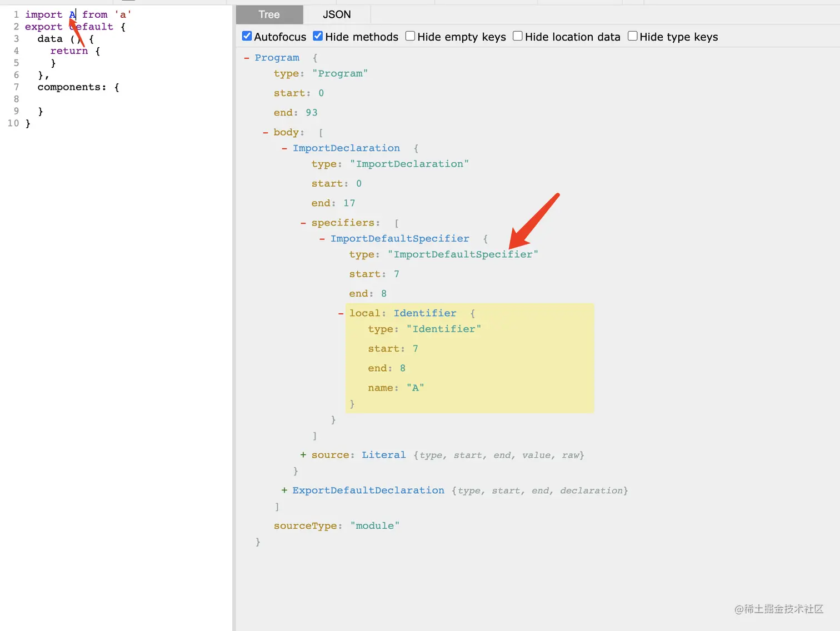
Task: Uncheck the Hide methods checkbox
Action: click(318, 36)
